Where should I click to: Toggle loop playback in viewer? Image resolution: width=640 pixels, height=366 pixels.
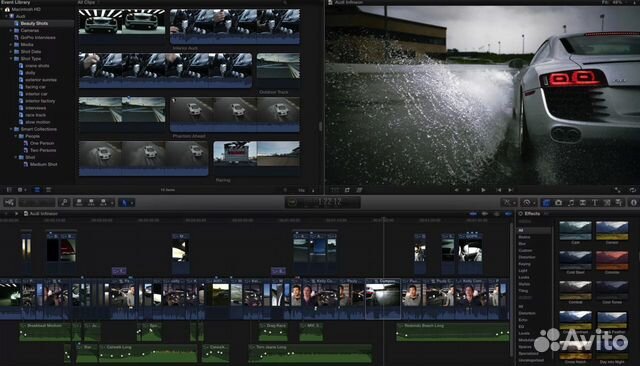(x=632, y=190)
